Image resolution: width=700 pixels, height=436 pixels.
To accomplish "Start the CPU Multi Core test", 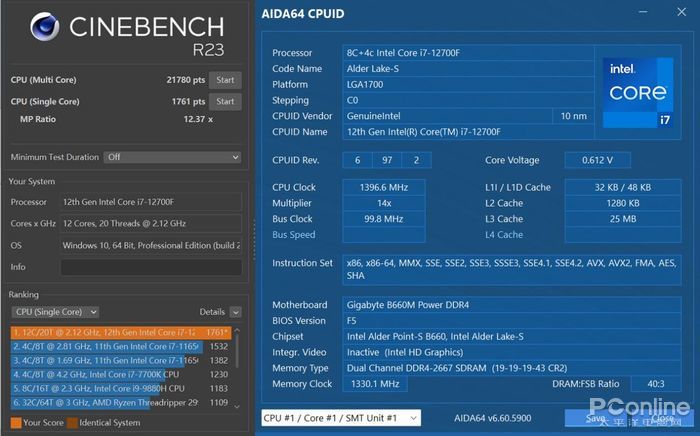I will coord(225,80).
